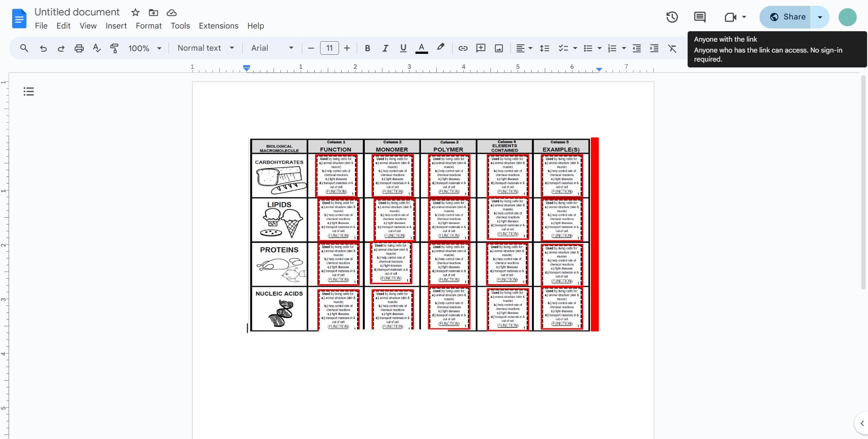The height and width of the screenshot is (439, 868).
Task: Toggle Italic formatting
Action: coord(385,48)
